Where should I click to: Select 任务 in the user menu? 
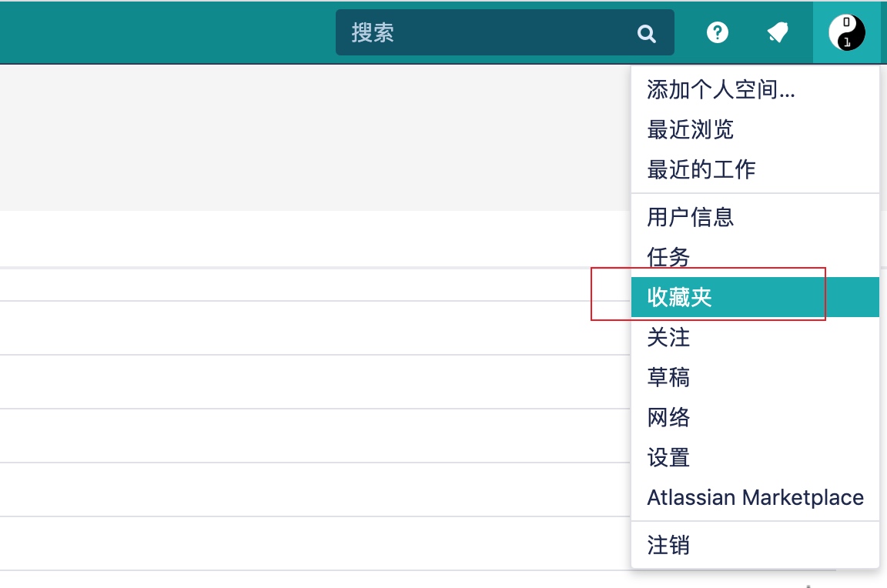click(755, 257)
